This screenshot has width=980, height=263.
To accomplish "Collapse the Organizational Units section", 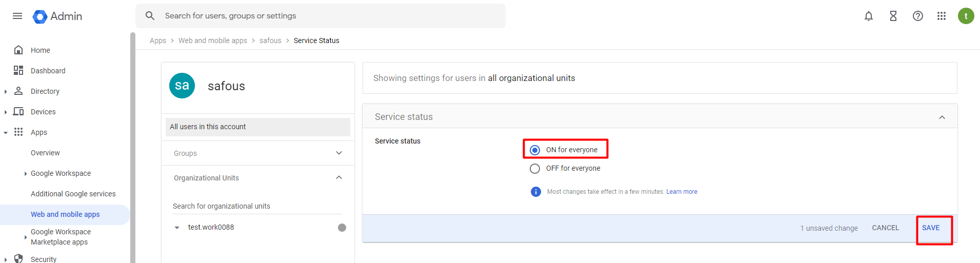I will point(338,177).
